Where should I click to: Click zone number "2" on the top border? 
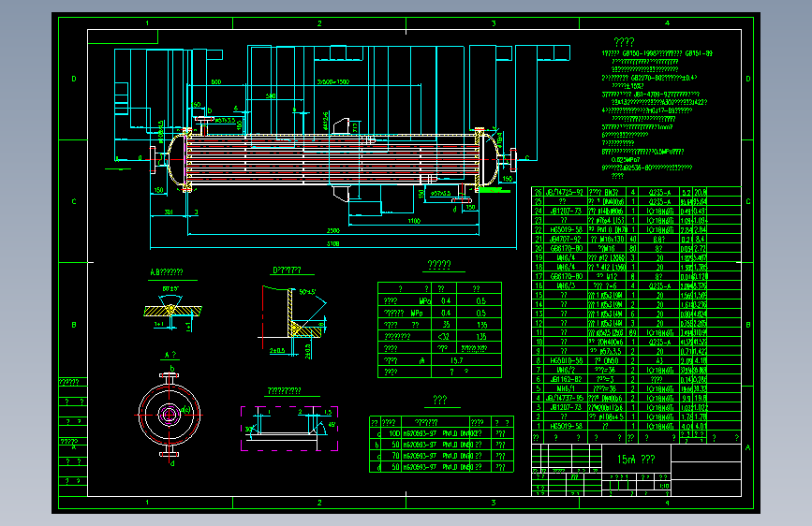pyautogui.click(x=319, y=23)
